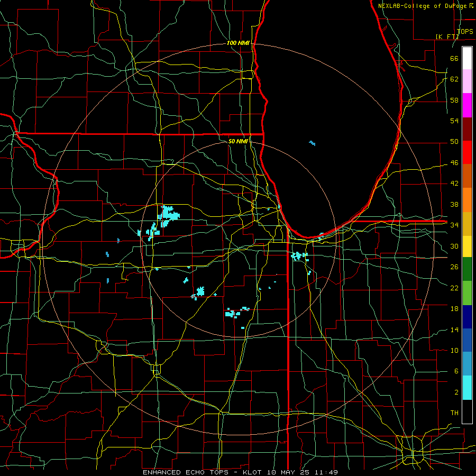Click the TOPS legend heading
The height and width of the screenshot is (476, 476).
coord(465,31)
